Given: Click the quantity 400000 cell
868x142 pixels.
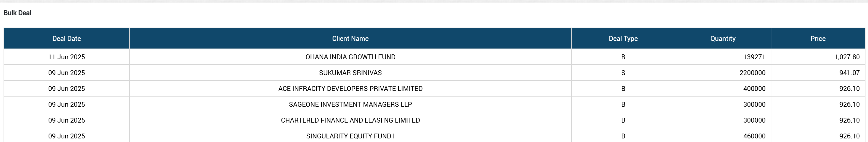Looking at the screenshot, I should (754, 89).
